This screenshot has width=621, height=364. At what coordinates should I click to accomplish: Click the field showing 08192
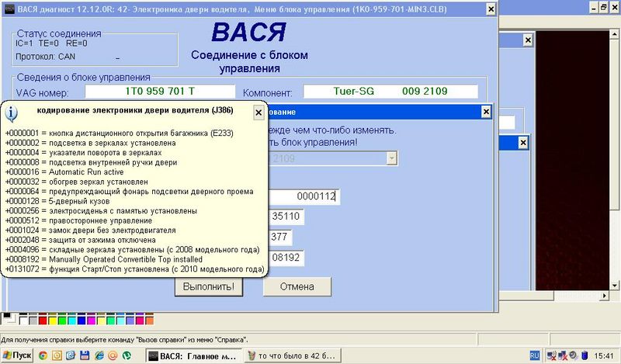pos(286,258)
